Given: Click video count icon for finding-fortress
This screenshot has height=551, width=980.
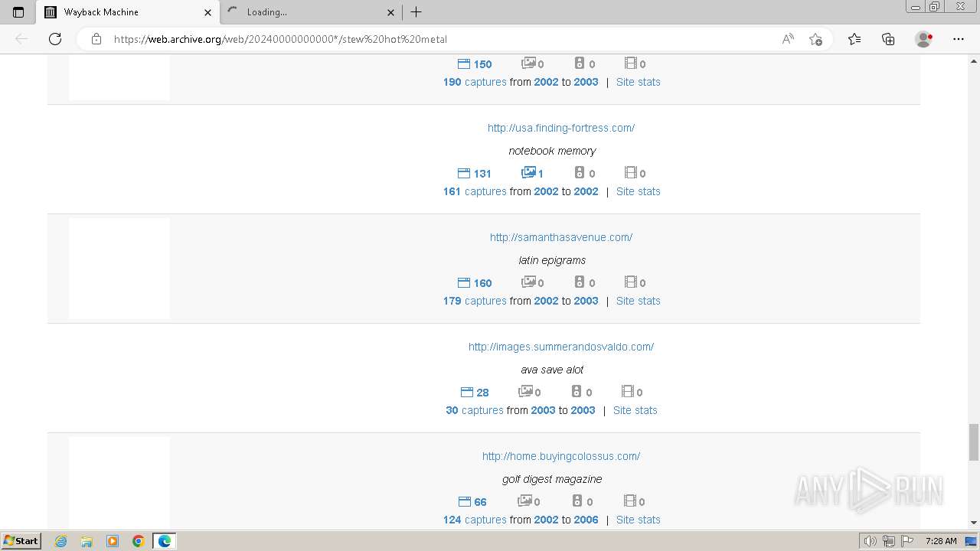Looking at the screenshot, I should click(635, 174).
